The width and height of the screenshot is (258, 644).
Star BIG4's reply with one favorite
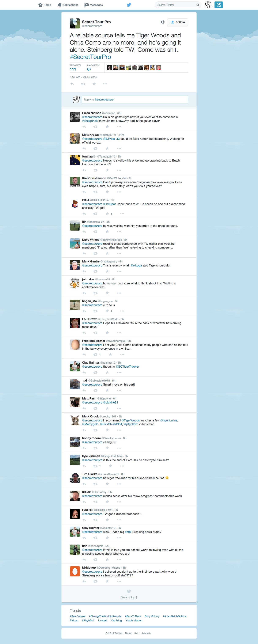point(107,214)
